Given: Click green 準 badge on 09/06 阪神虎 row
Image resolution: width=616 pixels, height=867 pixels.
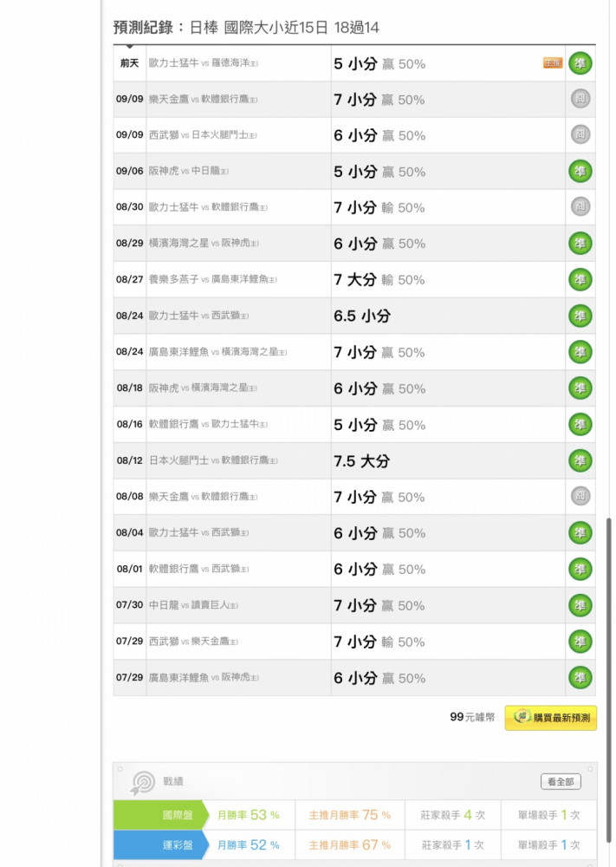Looking at the screenshot, I should click(580, 171).
